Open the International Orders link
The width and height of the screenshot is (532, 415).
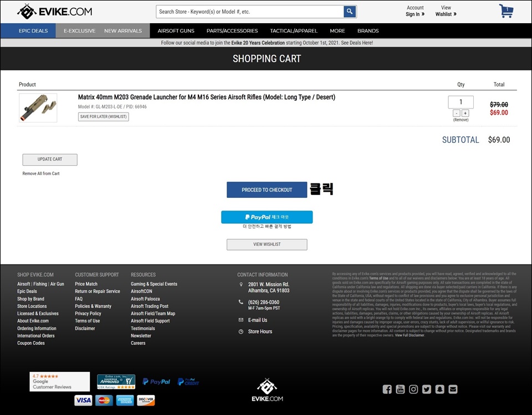coord(36,336)
